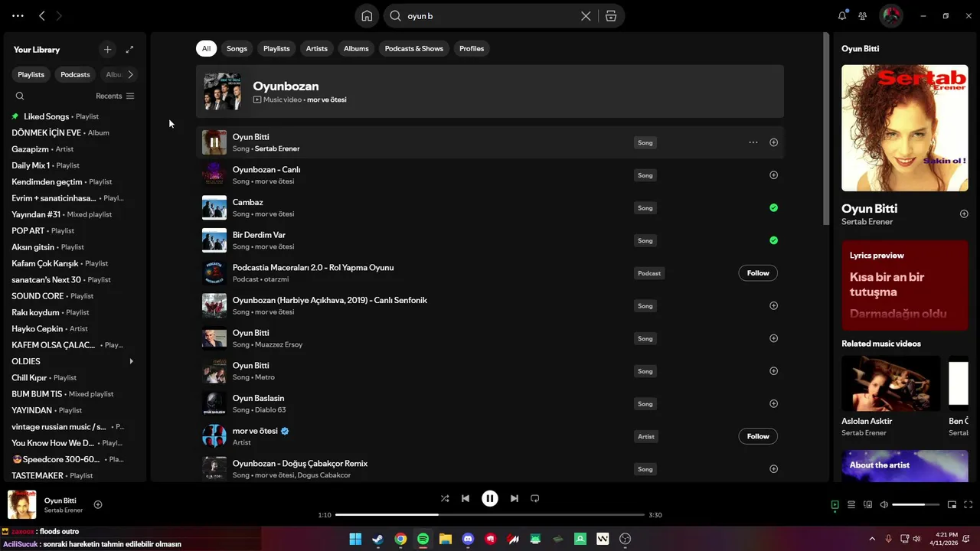
Task: Open Connect to a device
Action: (867, 504)
